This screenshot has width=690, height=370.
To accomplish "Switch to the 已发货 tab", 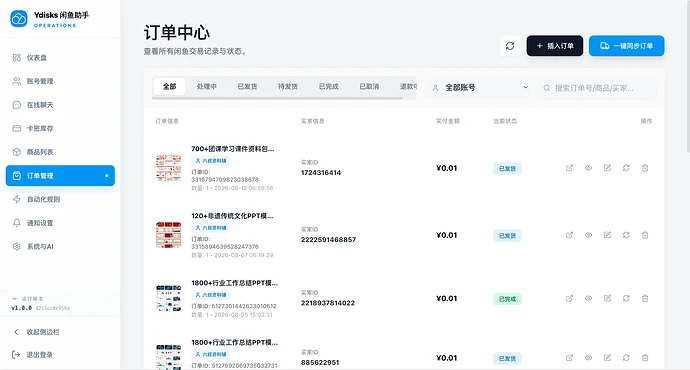I will (x=247, y=87).
